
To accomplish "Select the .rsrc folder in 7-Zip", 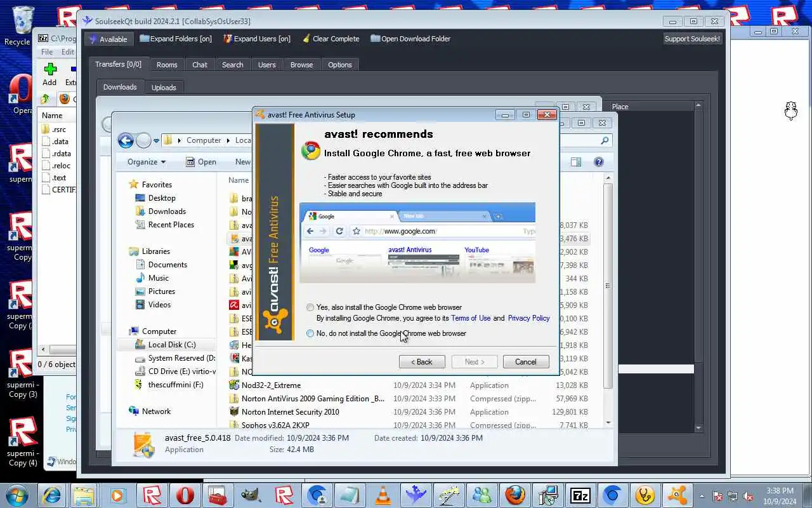I will pos(58,130).
